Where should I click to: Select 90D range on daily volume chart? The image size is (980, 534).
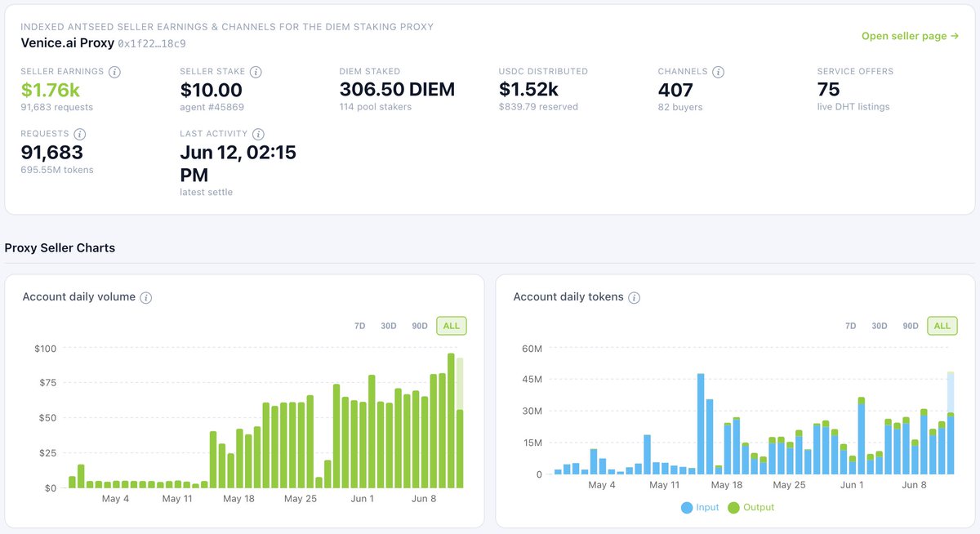(x=420, y=326)
